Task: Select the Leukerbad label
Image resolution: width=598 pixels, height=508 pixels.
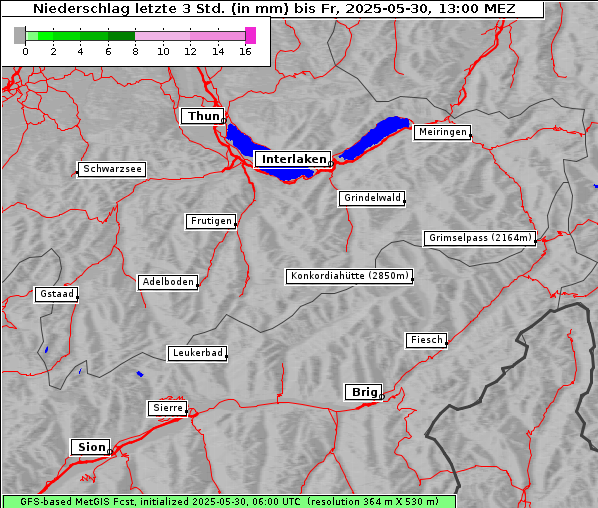Action: [198, 353]
